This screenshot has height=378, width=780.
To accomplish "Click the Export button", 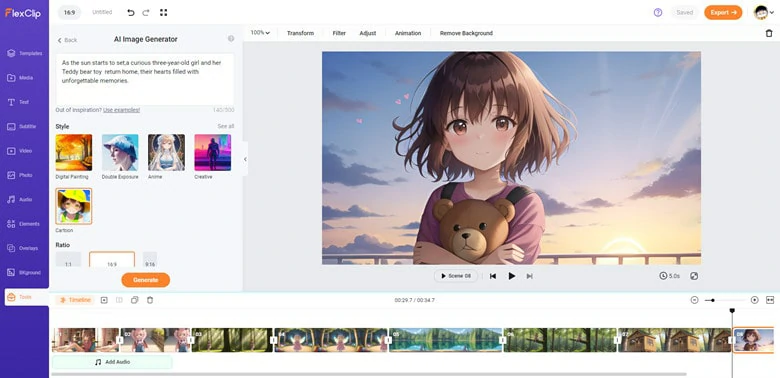I will 723,12.
